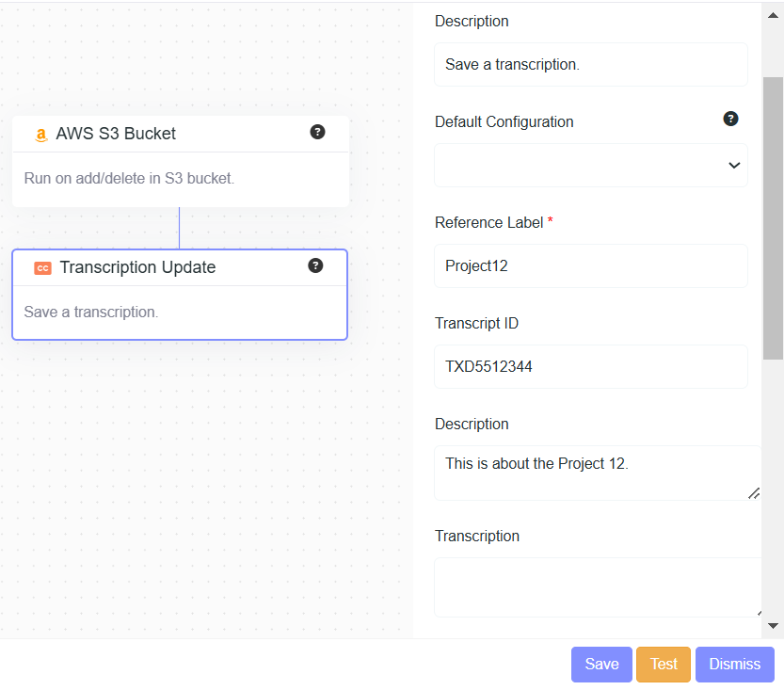
Task: Click the Amazon logo on AWS S3 Bucket node
Action: (40, 135)
